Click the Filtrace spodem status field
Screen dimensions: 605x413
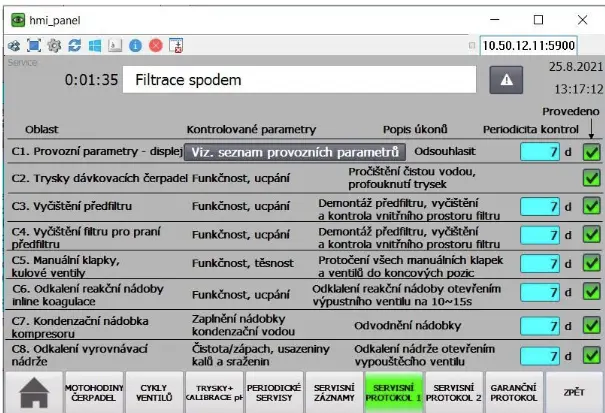click(299, 80)
